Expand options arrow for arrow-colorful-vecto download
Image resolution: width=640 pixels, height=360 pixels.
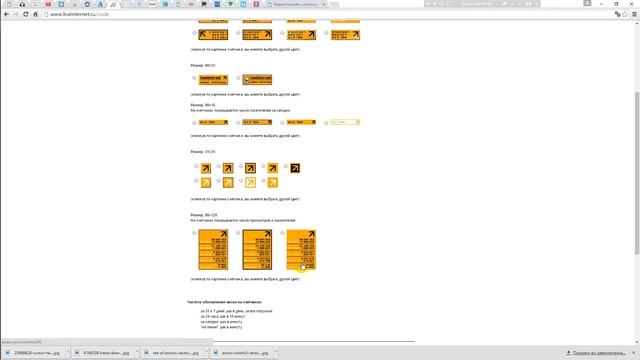click(x=276, y=352)
